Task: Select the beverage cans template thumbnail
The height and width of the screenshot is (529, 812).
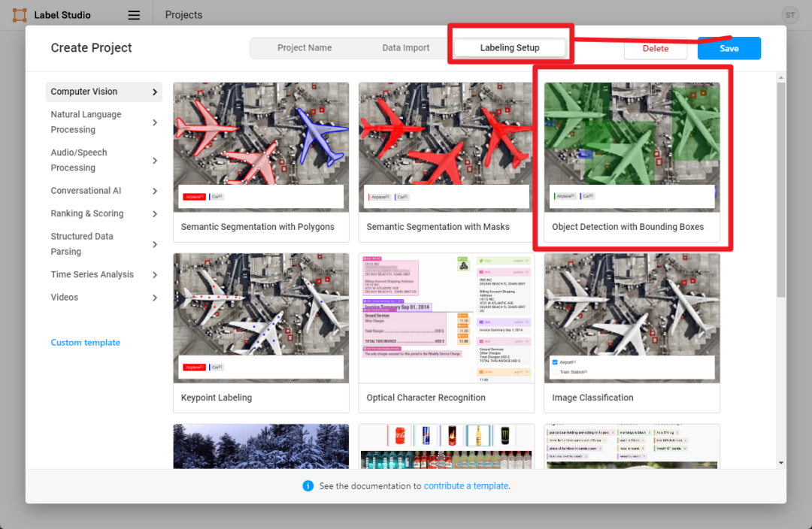Action: tap(447, 446)
